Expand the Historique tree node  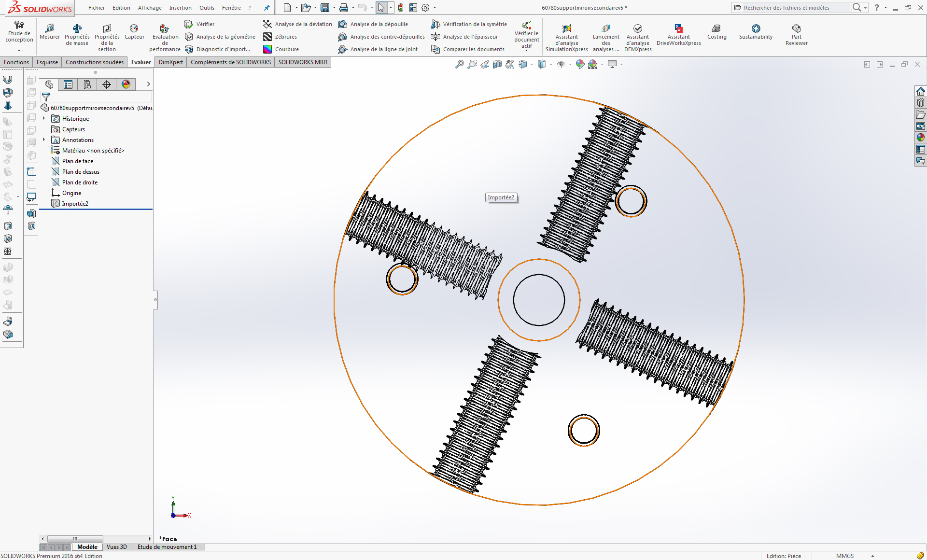(x=44, y=118)
